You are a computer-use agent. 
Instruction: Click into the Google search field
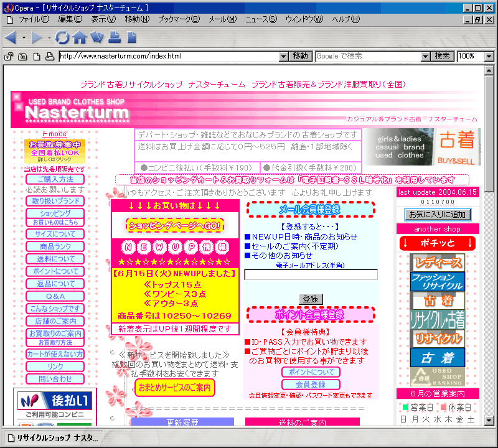(369, 57)
